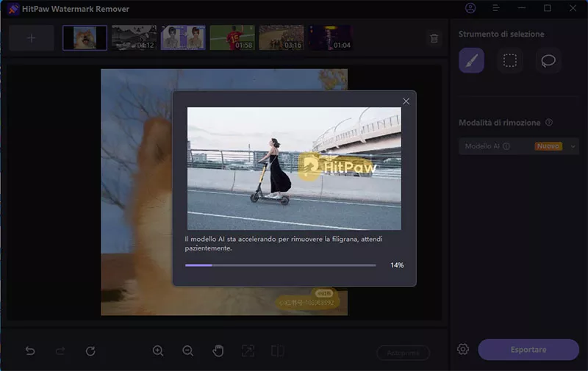Viewport: 588px width, 371px height.
Task: Select the soccer video thumbnail labeled 01:58
Action: pos(232,37)
